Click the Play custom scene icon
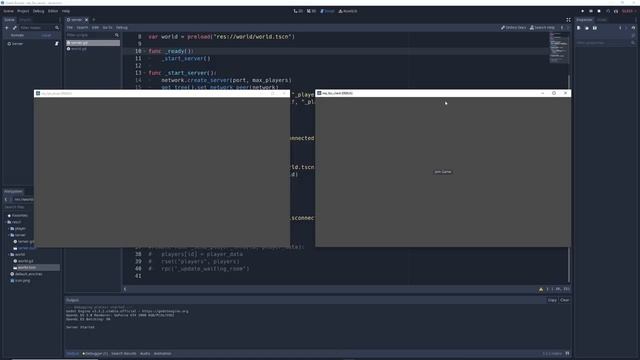Image resolution: width=640 pixels, height=360 pixels. click(616, 11)
